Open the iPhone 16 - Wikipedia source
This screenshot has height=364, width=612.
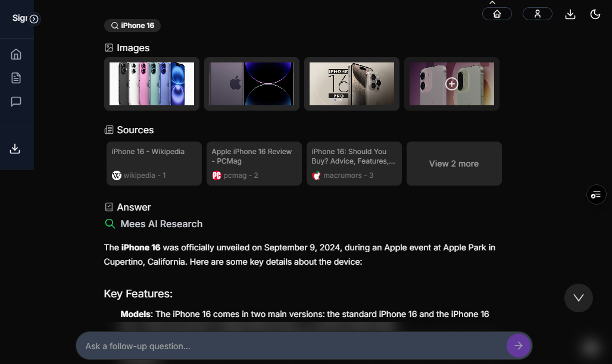(154, 164)
